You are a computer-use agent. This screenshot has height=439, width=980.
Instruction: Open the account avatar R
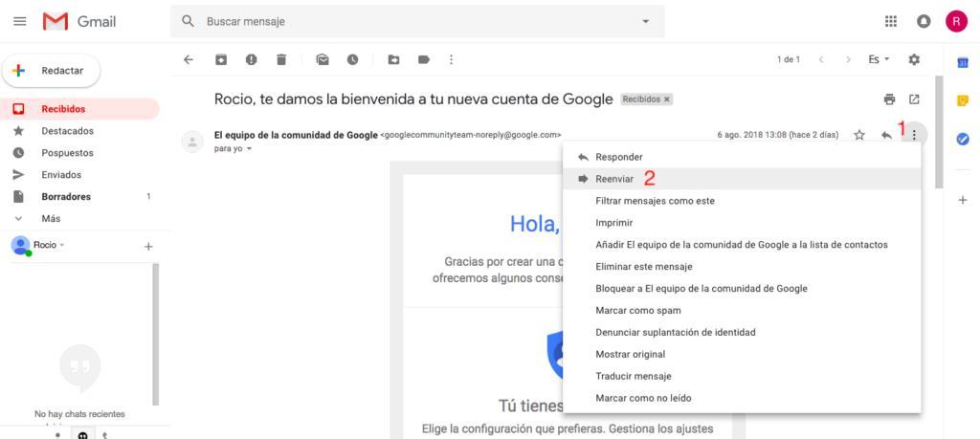click(956, 21)
